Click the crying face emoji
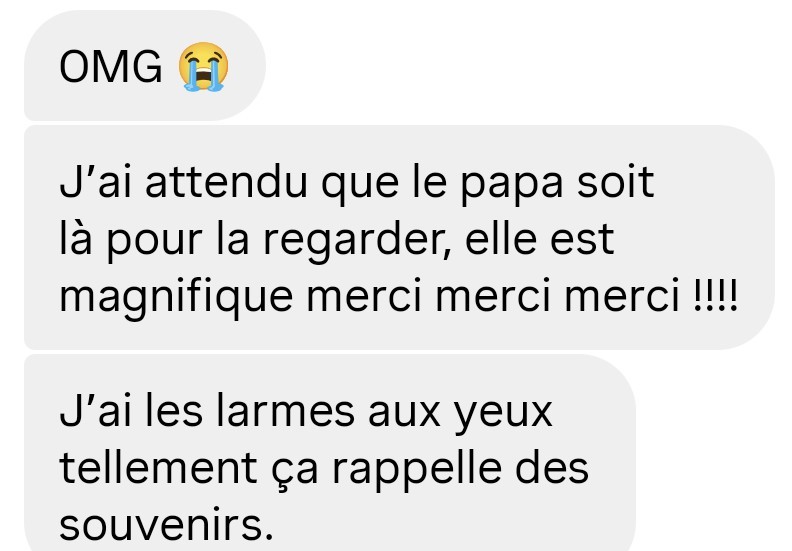The width and height of the screenshot is (792, 551). point(204,66)
